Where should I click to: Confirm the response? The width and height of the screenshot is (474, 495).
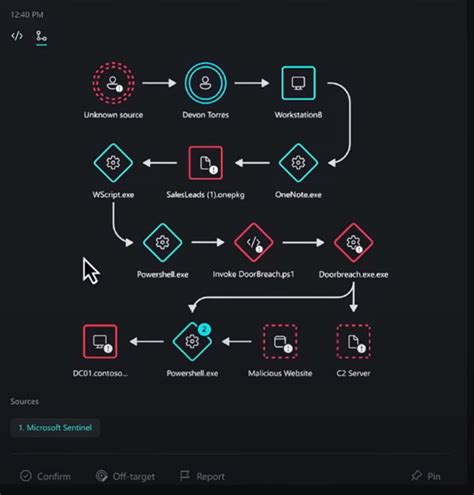45,476
